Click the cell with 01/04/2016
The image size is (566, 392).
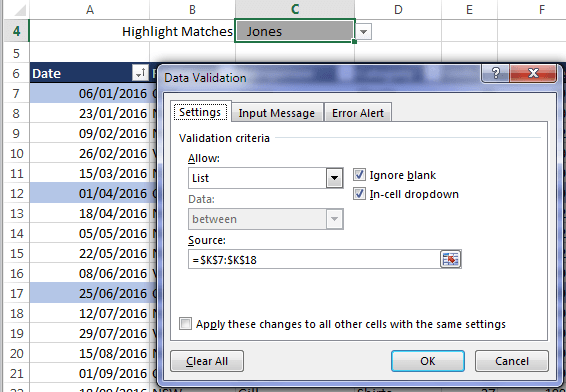(x=90, y=193)
